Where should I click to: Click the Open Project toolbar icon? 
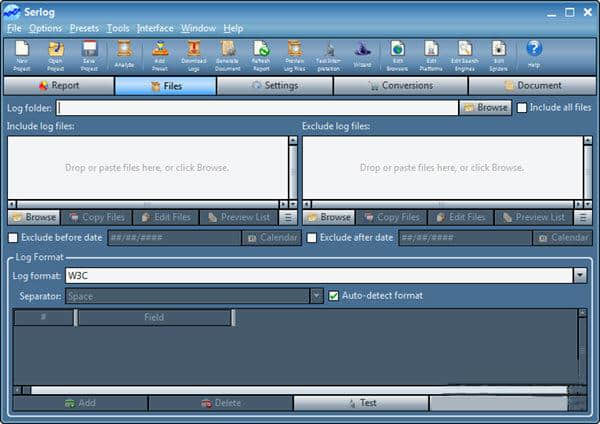(56, 54)
